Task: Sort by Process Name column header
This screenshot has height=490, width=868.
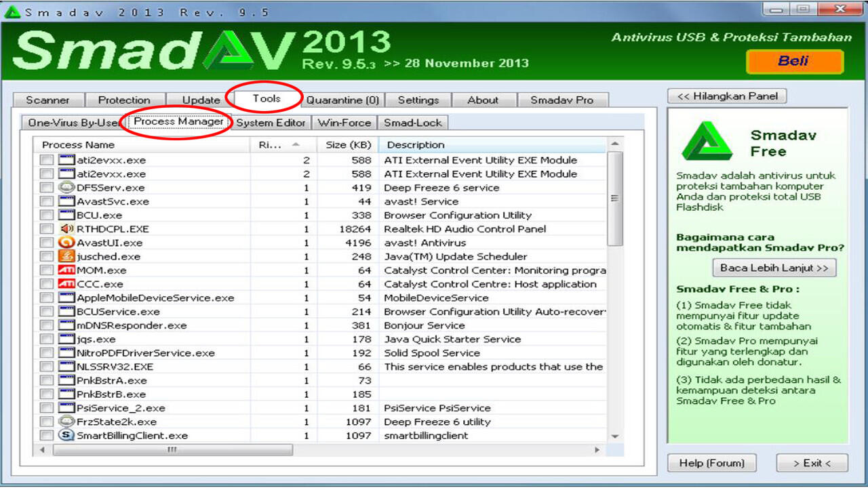Action: coord(143,144)
